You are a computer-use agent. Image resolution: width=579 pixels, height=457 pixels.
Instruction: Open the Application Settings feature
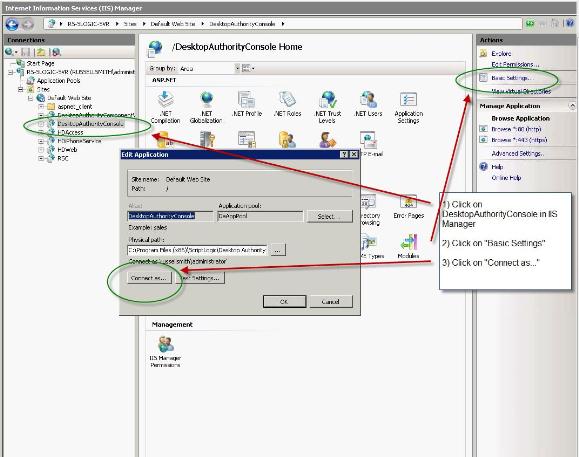coord(408,107)
